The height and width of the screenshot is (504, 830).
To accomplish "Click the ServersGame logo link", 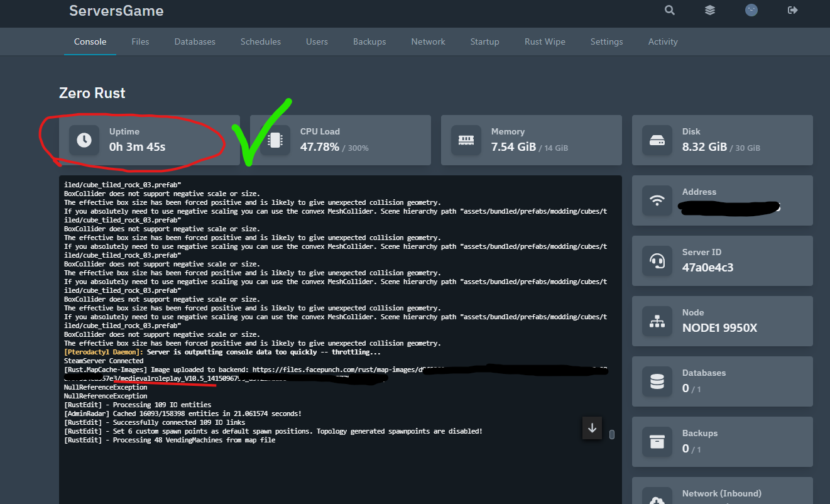I will (116, 11).
